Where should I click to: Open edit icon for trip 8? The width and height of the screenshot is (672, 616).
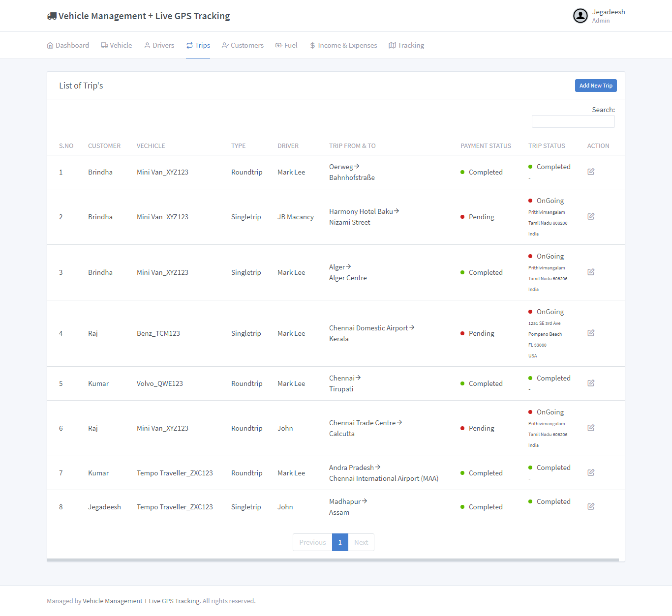(591, 506)
